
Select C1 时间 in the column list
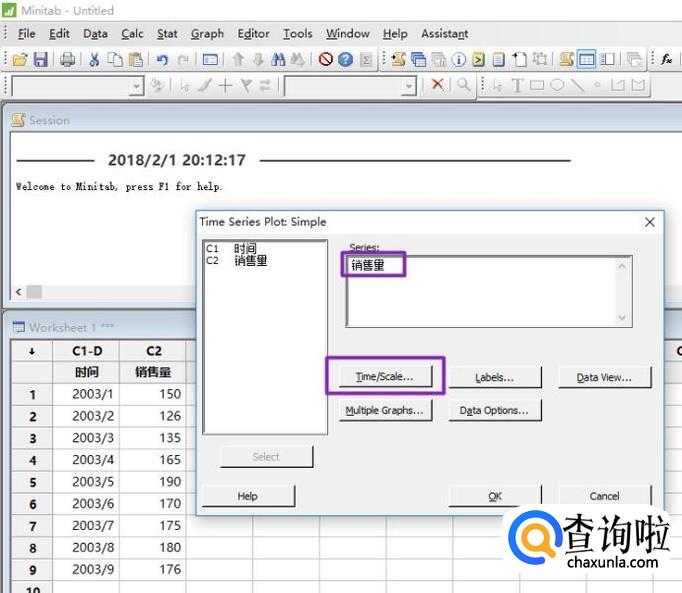pyautogui.click(x=231, y=248)
